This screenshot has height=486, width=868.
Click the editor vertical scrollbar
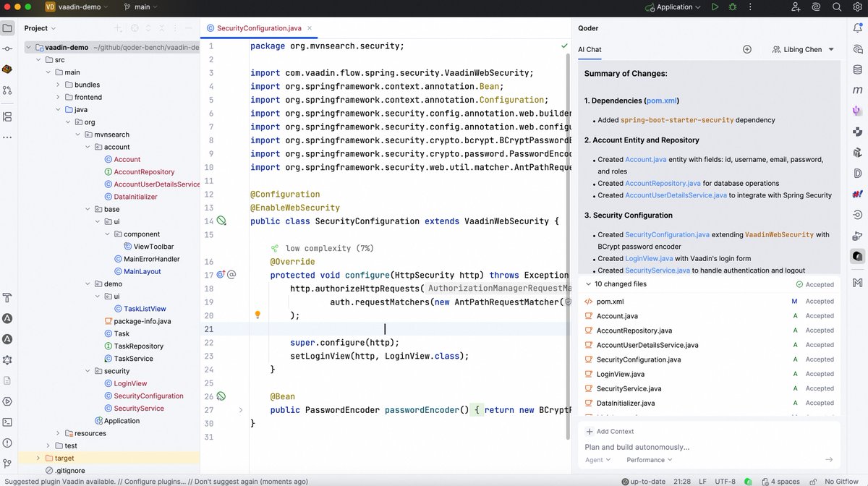pyautogui.click(x=569, y=246)
